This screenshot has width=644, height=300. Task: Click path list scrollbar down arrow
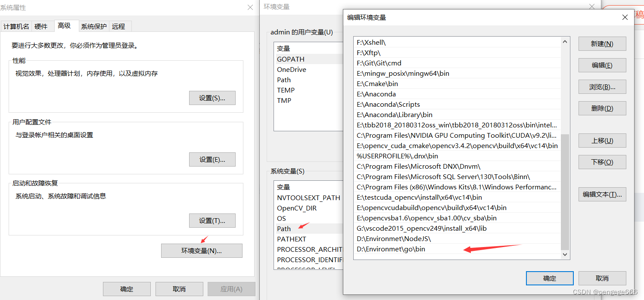coord(565,255)
